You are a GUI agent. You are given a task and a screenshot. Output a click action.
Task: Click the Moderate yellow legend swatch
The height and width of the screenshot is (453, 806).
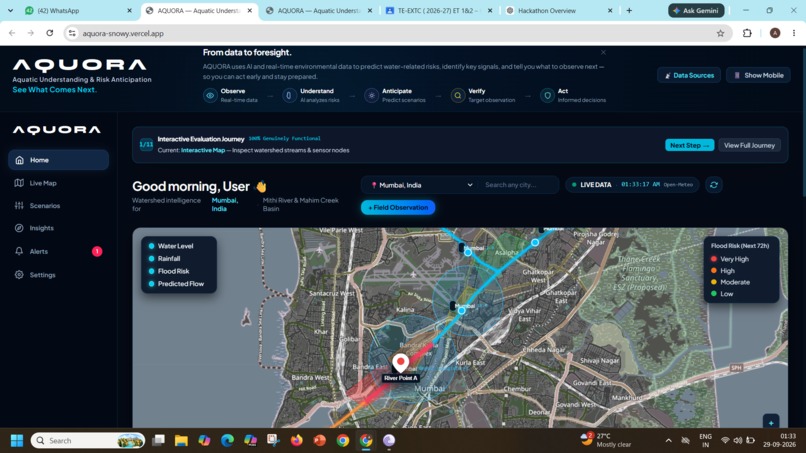pos(713,282)
